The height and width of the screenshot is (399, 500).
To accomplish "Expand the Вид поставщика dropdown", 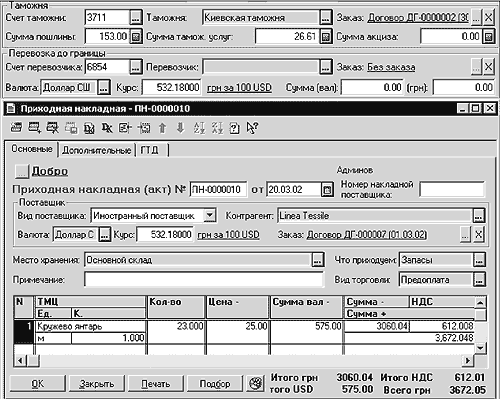I will point(210,215).
